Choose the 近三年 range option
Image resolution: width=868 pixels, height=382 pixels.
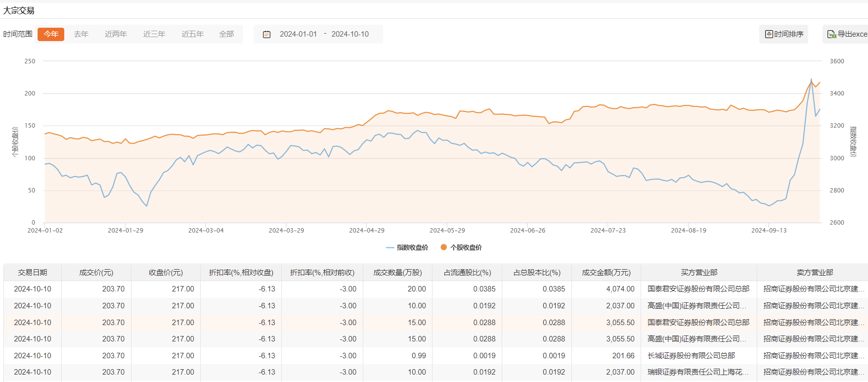click(154, 34)
